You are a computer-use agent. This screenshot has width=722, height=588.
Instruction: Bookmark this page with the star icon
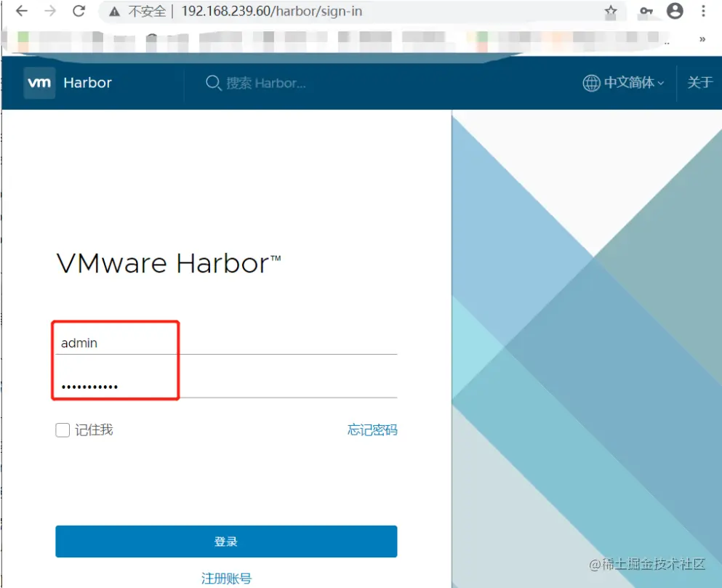pos(611,11)
